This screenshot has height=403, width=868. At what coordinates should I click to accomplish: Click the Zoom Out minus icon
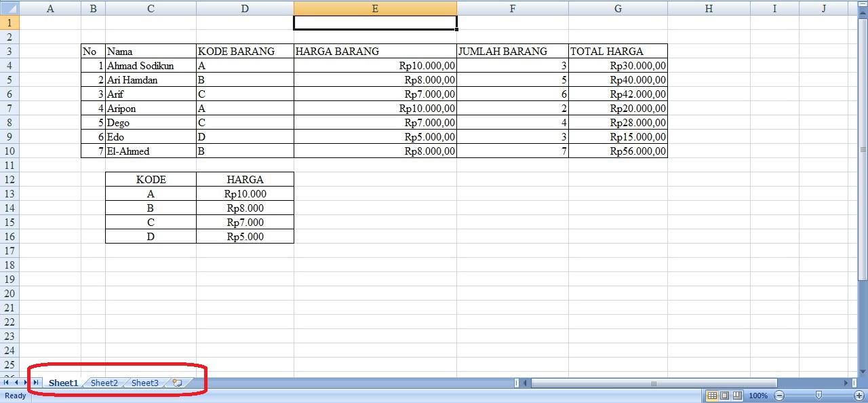pyautogui.click(x=778, y=396)
